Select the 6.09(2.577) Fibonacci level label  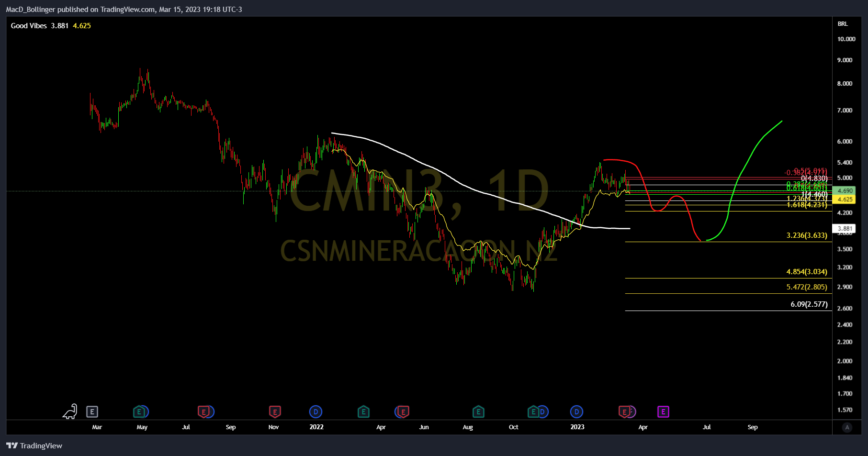pos(809,304)
